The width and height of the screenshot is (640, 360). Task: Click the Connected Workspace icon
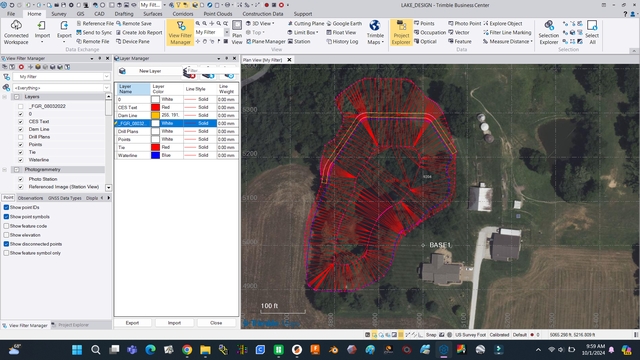point(16,32)
